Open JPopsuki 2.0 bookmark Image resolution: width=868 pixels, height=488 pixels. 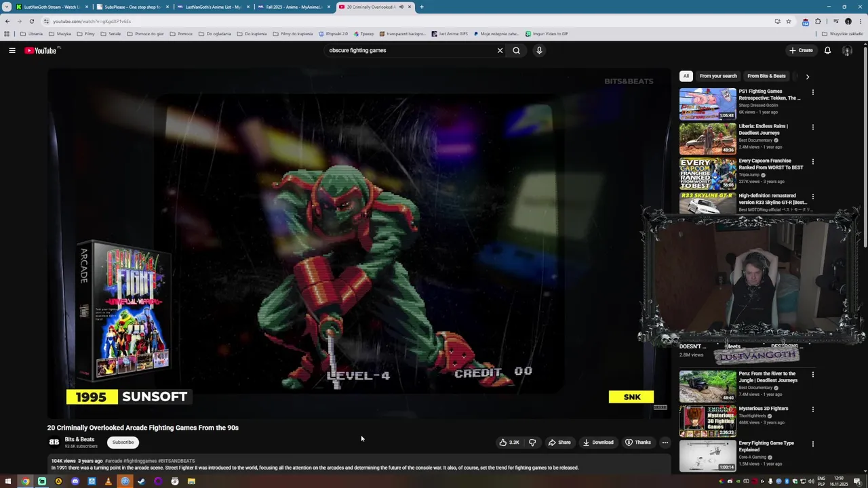pyautogui.click(x=333, y=34)
